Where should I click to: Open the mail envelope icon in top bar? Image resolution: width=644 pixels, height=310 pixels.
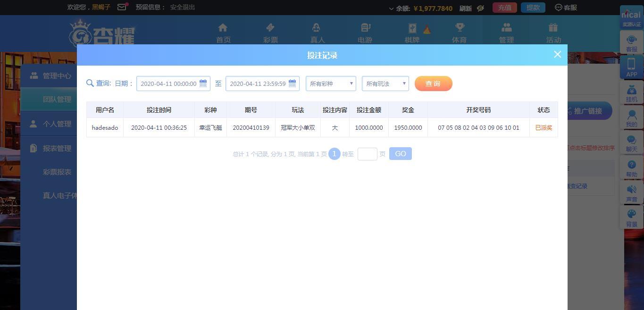[x=122, y=7]
